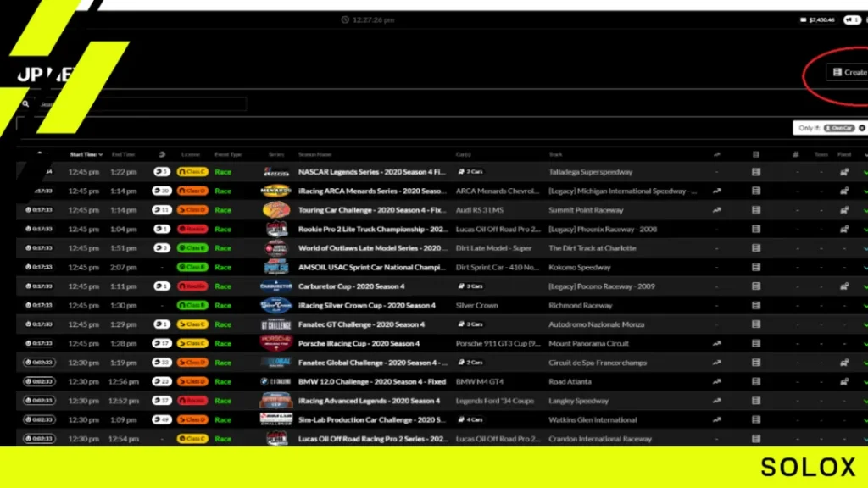
Task: Click countdown timer in BMW 12.0 Challenge row
Action: [x=39, y=382]
